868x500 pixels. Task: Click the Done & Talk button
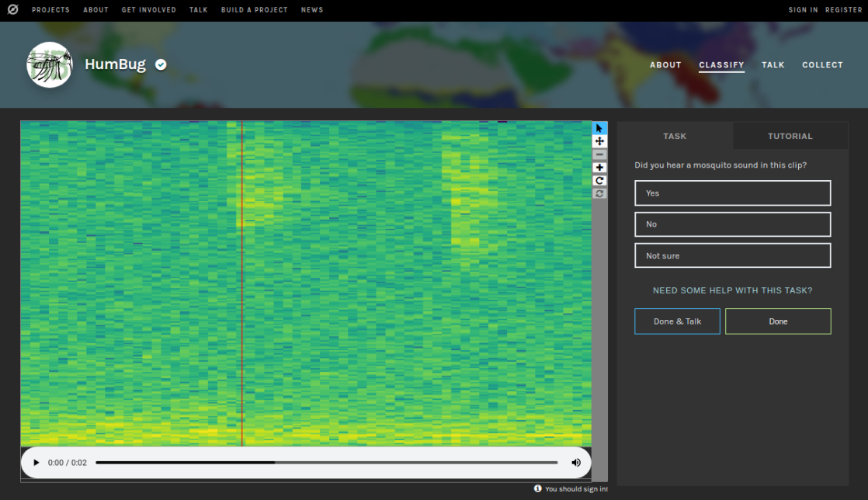[677, 321]
